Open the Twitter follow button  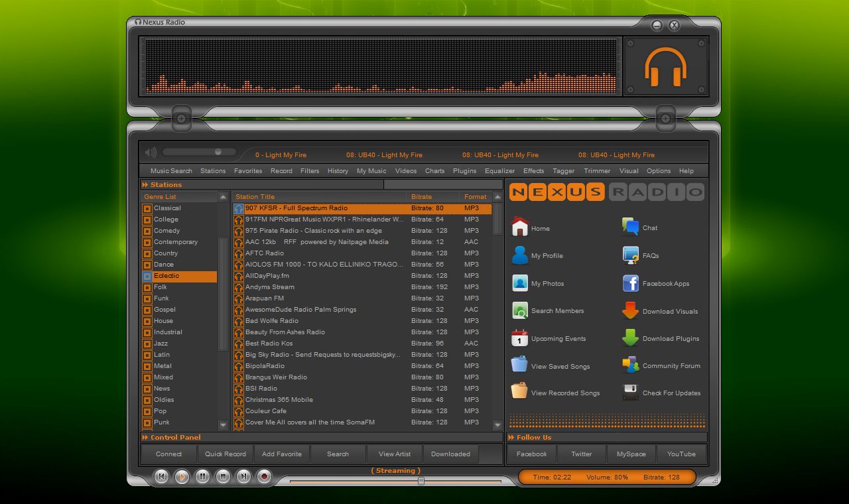tap(582, 454)
